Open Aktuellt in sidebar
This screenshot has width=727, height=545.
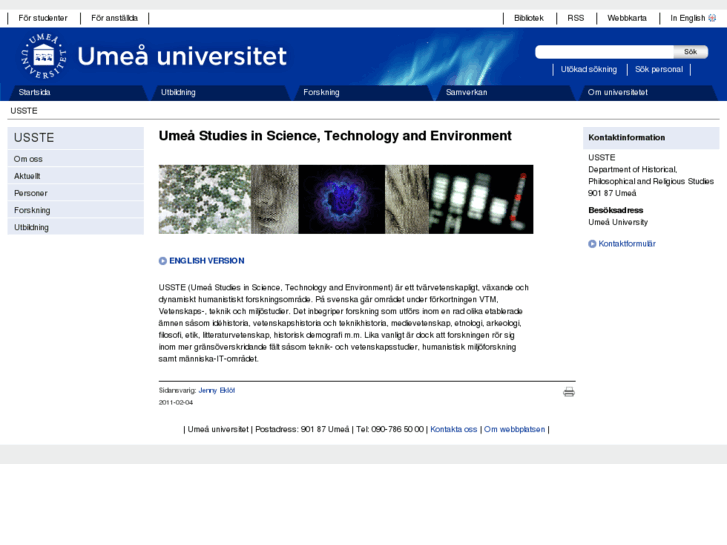pyautogui.click(x=76, y=176)
